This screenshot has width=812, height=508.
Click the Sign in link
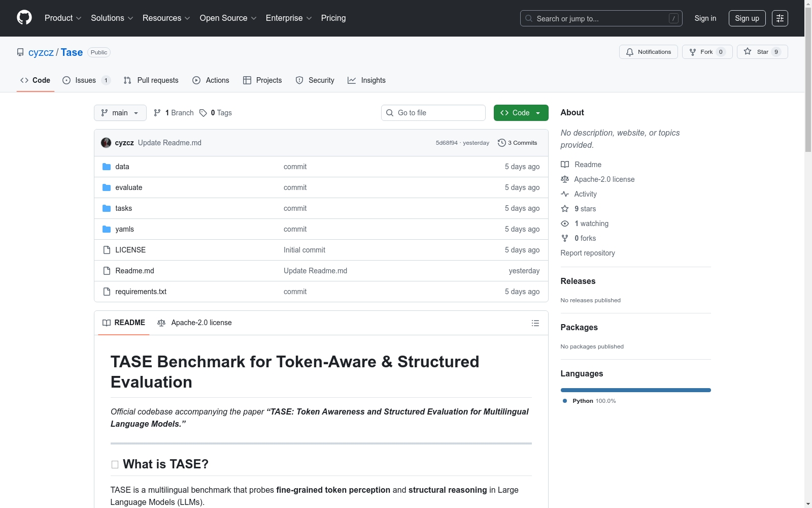[705, 18]
